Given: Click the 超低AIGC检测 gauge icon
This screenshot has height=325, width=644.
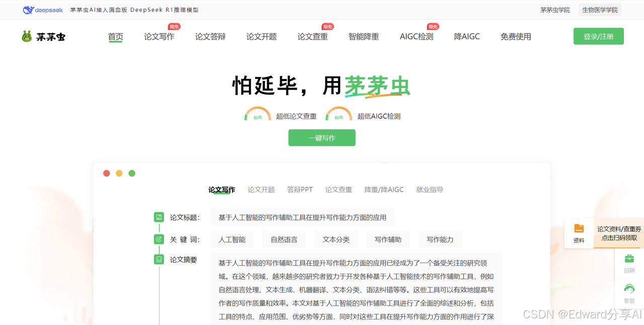Looking at the screenshot, I should 339,114.
